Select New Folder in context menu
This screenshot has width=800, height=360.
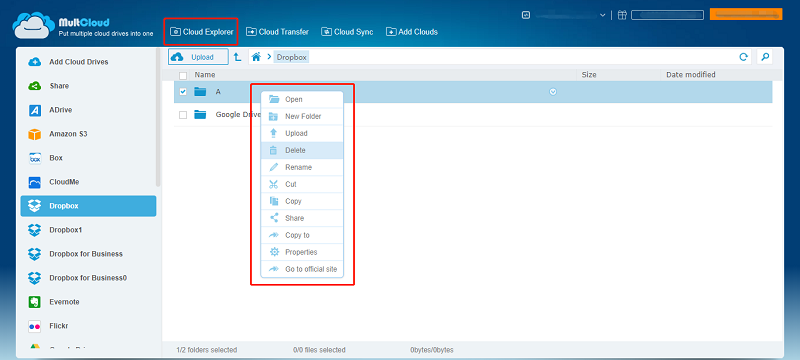302,116
